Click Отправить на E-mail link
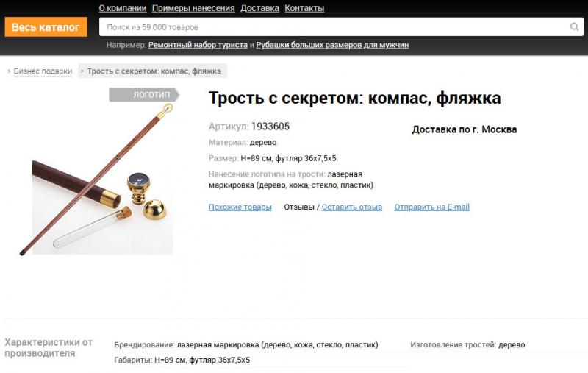The height and width of the screenshot is (373, 588). 431,207
